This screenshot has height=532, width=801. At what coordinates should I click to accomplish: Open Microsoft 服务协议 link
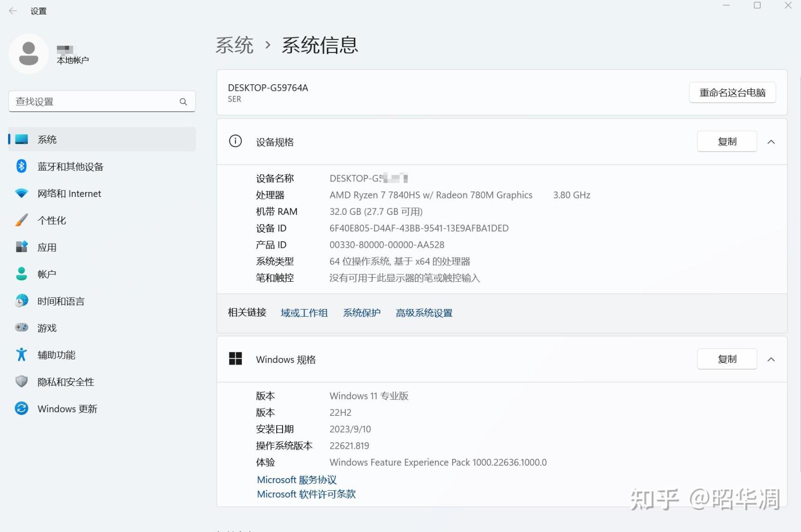(x=297, y=480)
